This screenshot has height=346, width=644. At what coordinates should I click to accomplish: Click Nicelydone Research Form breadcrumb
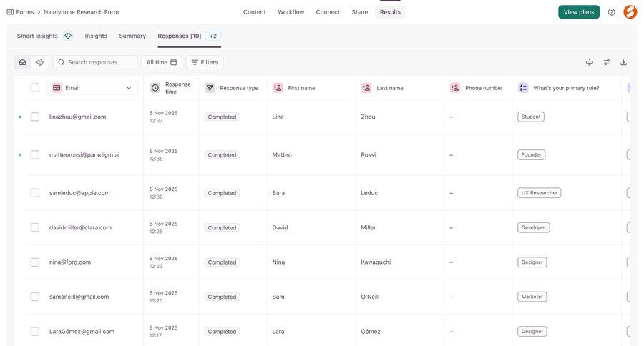coord(82,12)
